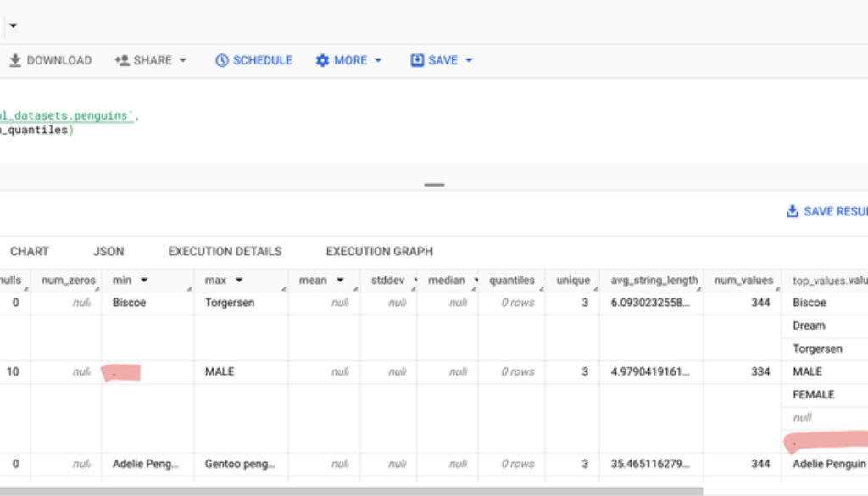Select the Torgersen max value cell
868x496 pixels.
pyautogui.click(x=229, y=303)
